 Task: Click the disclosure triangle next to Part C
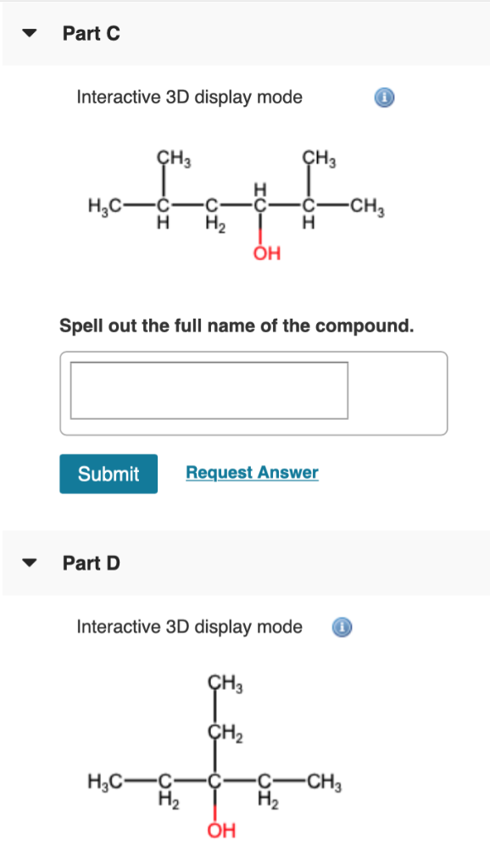tap(28, 34)
